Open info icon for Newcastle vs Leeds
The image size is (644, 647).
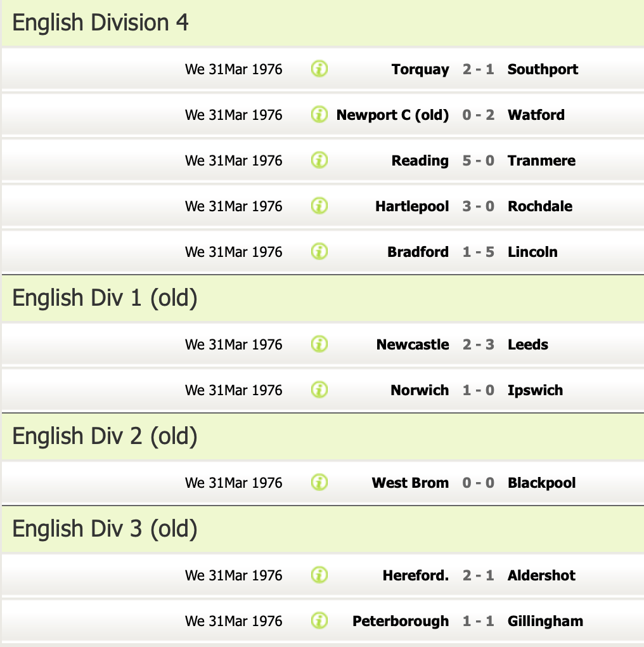[x=319, y=344]
